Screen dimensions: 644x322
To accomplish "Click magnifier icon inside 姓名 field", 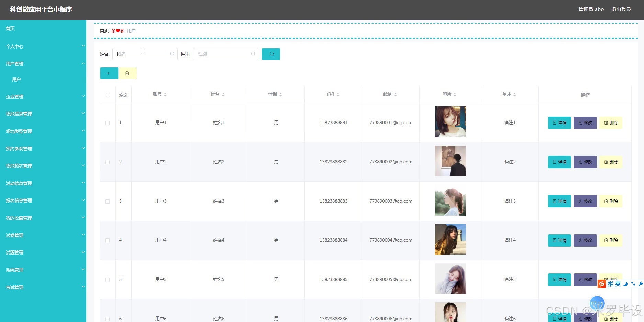I will 172,54.
